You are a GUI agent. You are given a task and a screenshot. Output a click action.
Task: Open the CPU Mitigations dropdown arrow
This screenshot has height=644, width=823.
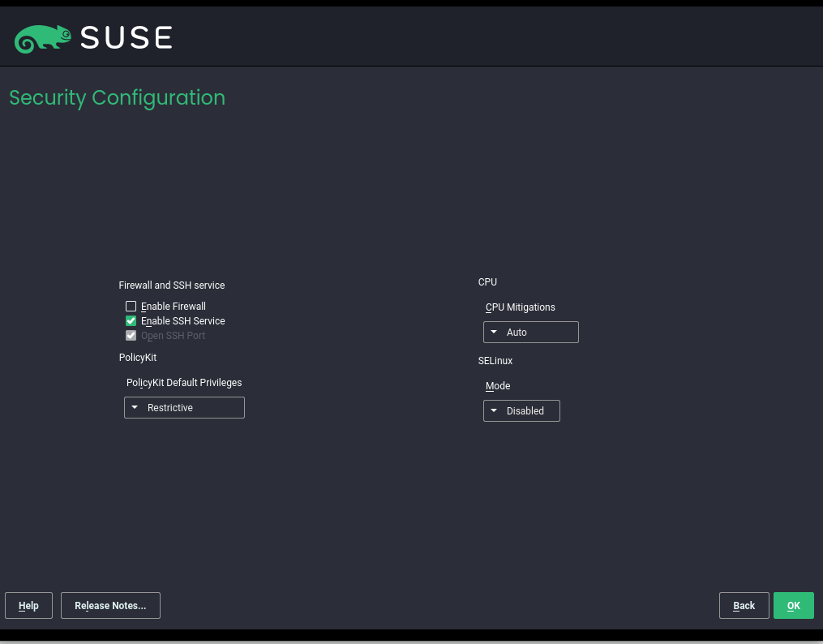[x=493, y=332]
